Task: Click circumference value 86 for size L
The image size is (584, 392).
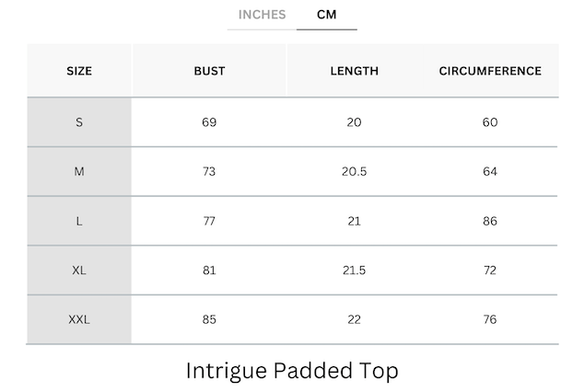Action: [490, 221]
